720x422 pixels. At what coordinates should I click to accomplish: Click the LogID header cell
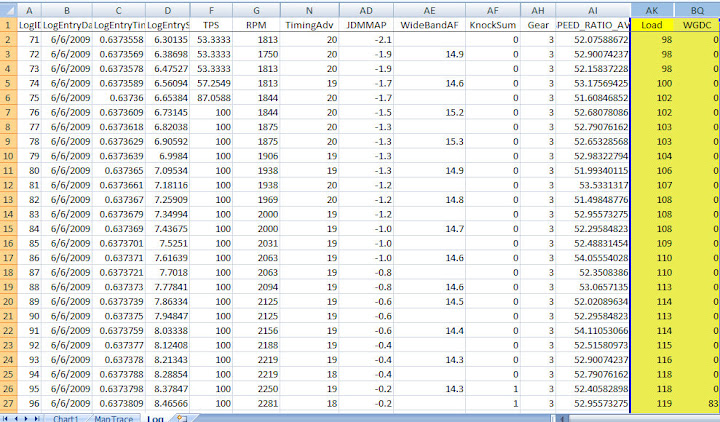coord(29,25)
